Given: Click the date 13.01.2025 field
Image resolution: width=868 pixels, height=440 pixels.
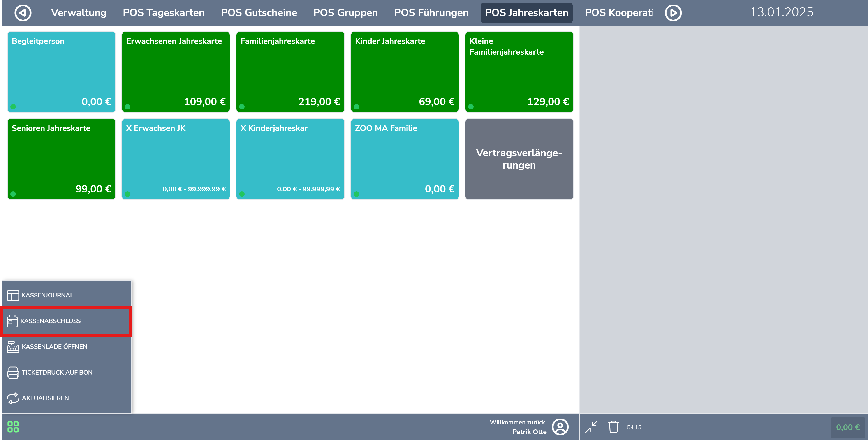Looking at the screenshot, I should [781, 12].
